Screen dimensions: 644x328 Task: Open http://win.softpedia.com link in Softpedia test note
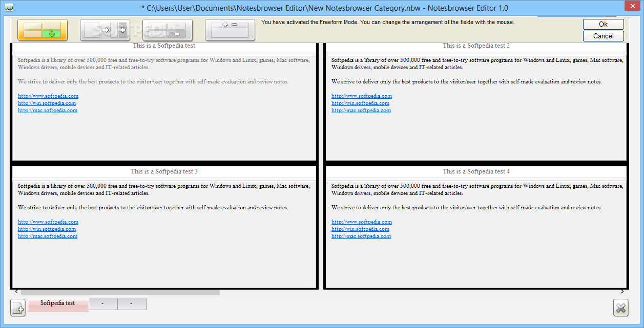[x=47, y=103]
